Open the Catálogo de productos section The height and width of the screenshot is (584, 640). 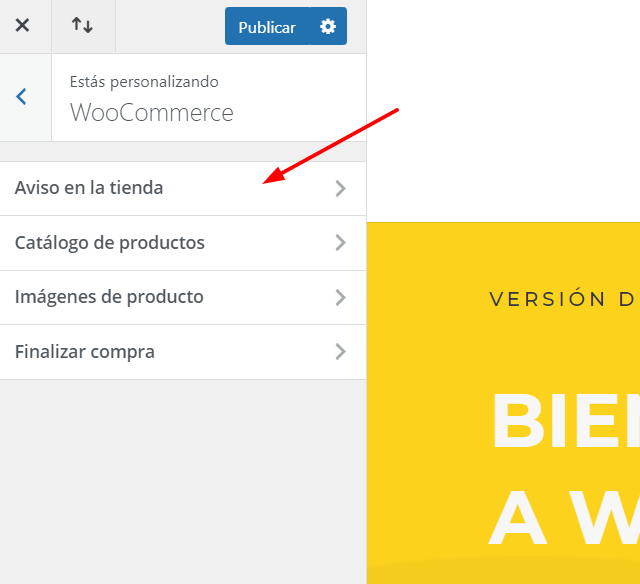coord(183,243)
